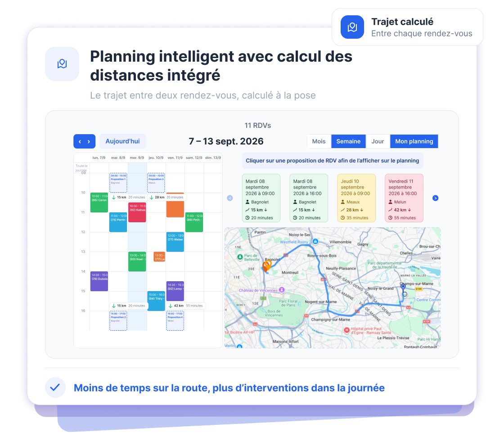Open the Mon planning view

point(414,141)
